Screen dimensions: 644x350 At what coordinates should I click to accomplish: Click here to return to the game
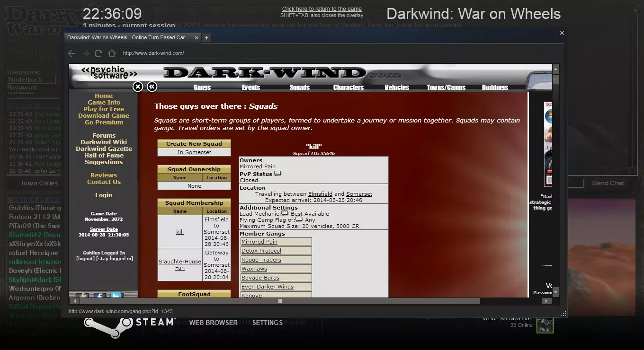[x=322, y=9]
